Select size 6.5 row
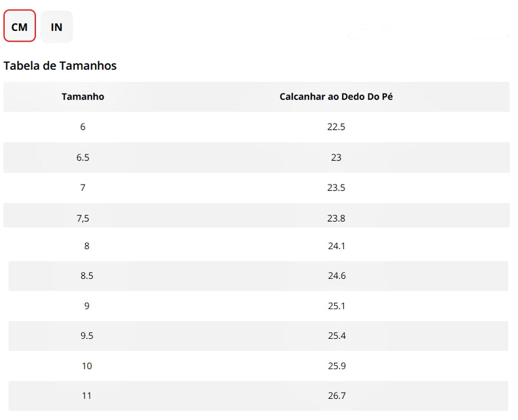 point(256,157)
